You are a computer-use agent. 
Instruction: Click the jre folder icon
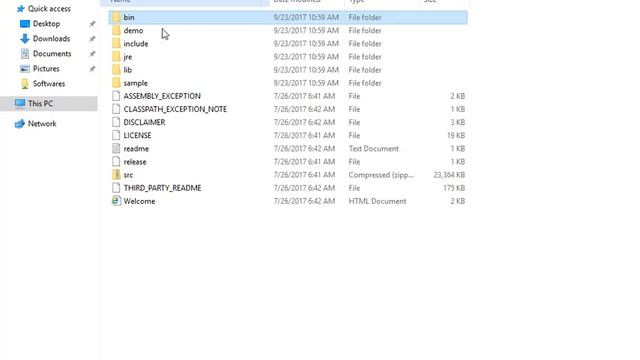click(x=116, y=56)
